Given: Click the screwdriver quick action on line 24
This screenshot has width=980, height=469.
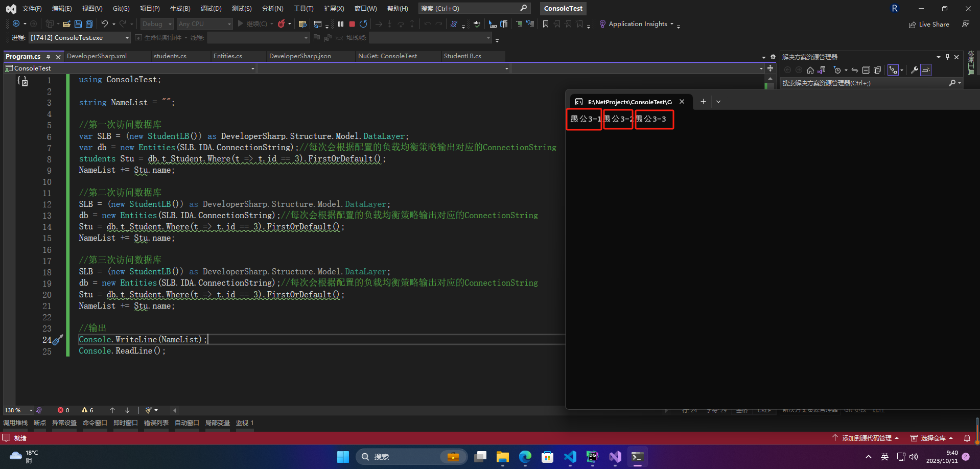Looking at the screenshot, I should coord(58,339).
